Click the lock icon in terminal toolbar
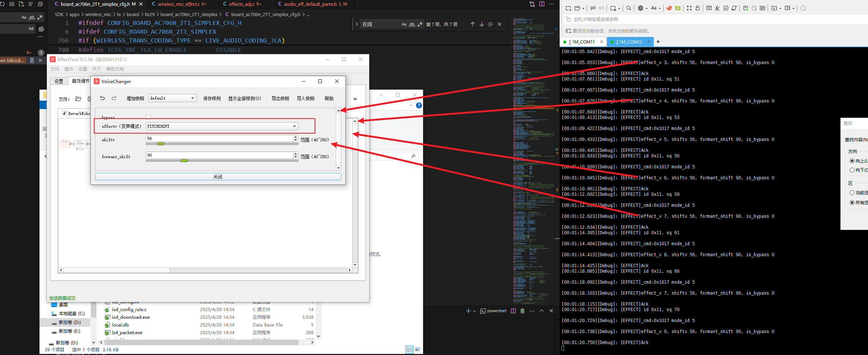The image size is (868, 355). (x=698, y=8)
